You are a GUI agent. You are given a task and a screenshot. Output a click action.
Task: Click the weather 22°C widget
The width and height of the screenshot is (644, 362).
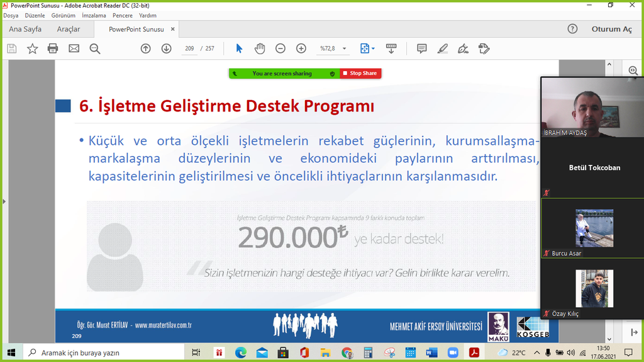pyautogui.click(x=512, y=353)
